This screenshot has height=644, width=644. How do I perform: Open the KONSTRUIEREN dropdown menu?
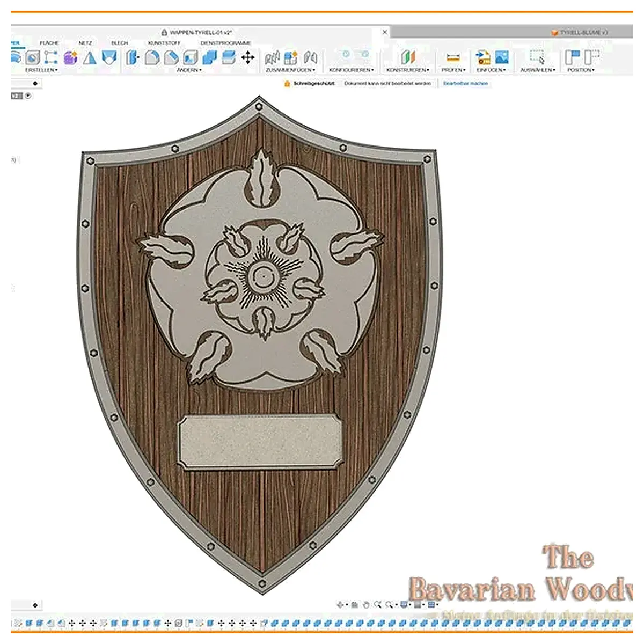pos(408,70)
